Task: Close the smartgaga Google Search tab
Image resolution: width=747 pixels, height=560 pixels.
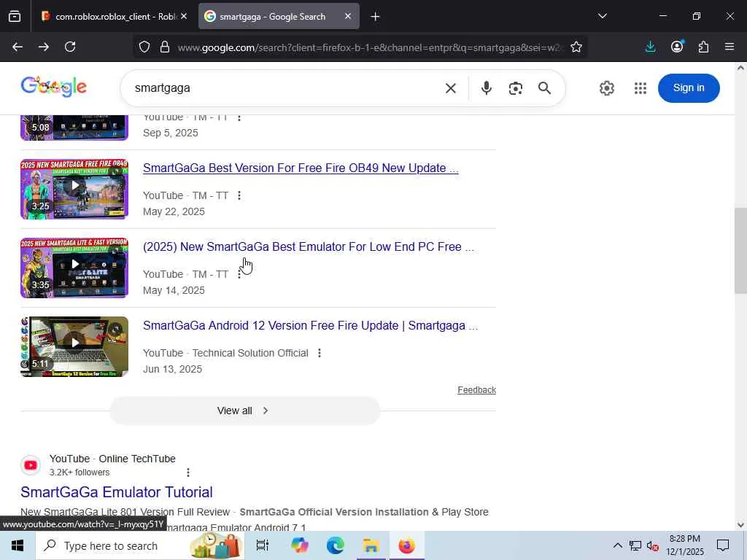Action: click(348, 16)
